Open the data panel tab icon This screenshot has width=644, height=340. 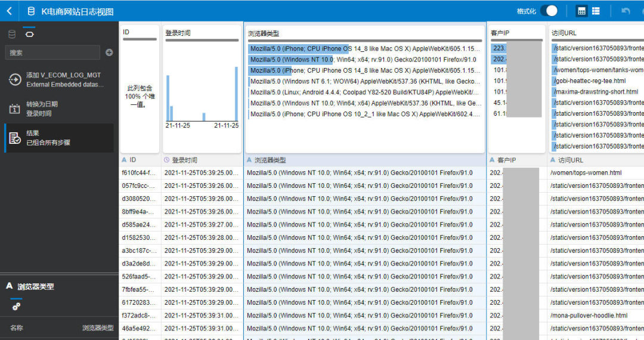(12, 34)
